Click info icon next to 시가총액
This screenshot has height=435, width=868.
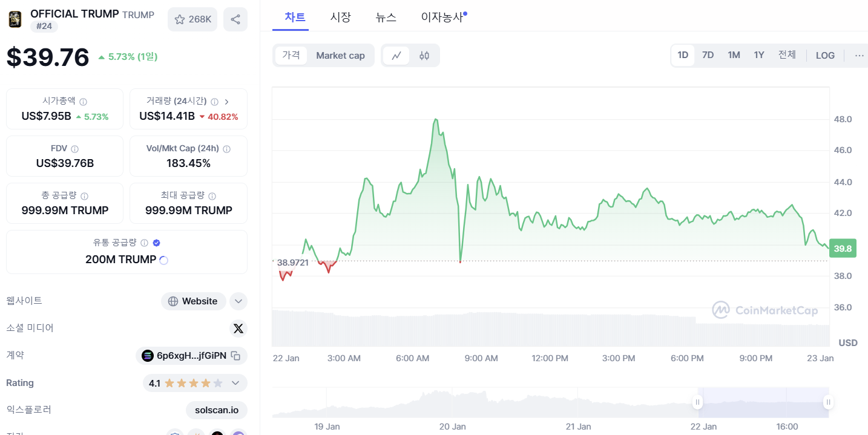(84, 102)
